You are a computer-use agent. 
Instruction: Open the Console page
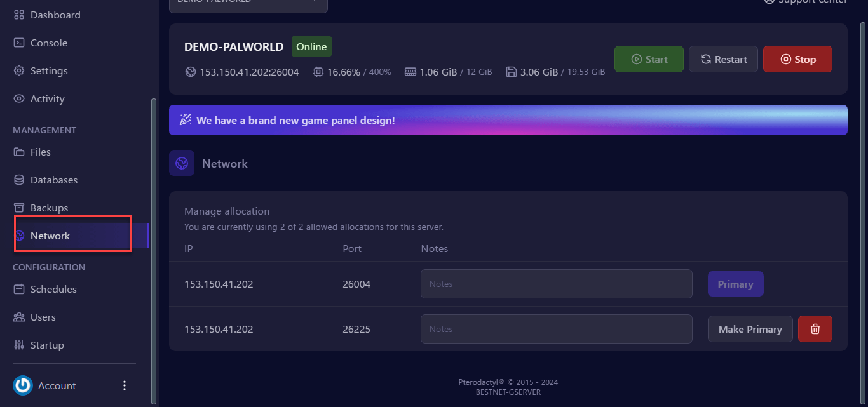(49, 43)
